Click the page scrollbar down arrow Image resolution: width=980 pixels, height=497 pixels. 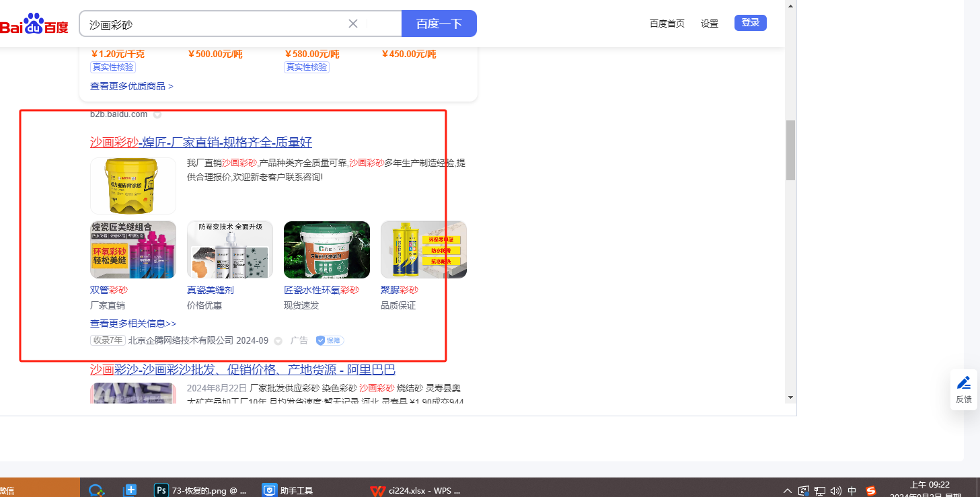coord(791,397)
